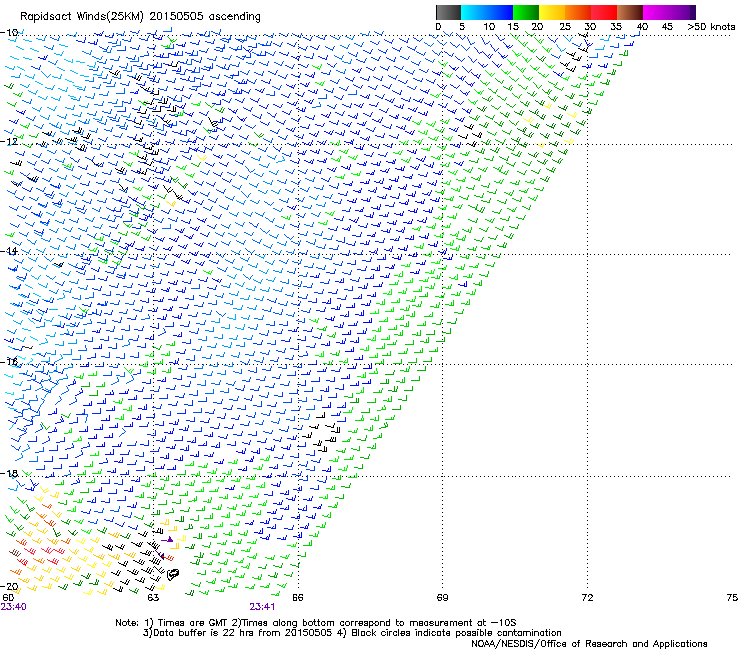The width and height of the screenshot is (740, 650).
Task: Click the longitude label '63'
Action: coord(153,598)
